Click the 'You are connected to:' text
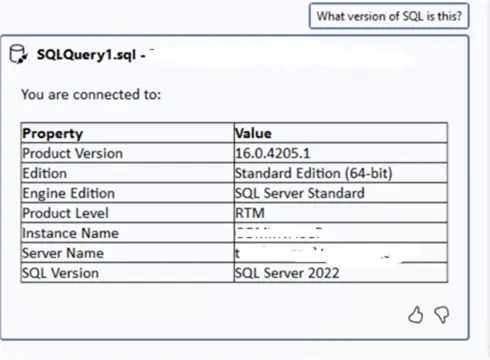The width and height of the screenshot is (490, 360). click(91, 95)
